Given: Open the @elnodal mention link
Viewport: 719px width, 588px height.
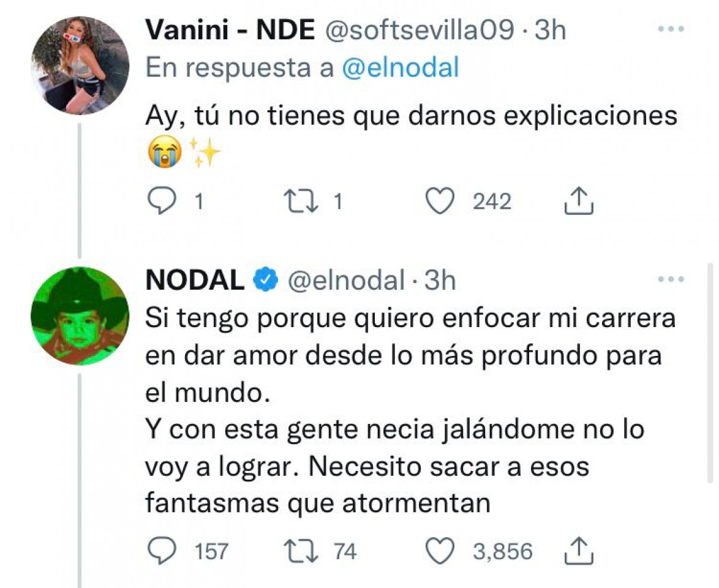Looking at the screenshot, I should click(x=399, y=69).
